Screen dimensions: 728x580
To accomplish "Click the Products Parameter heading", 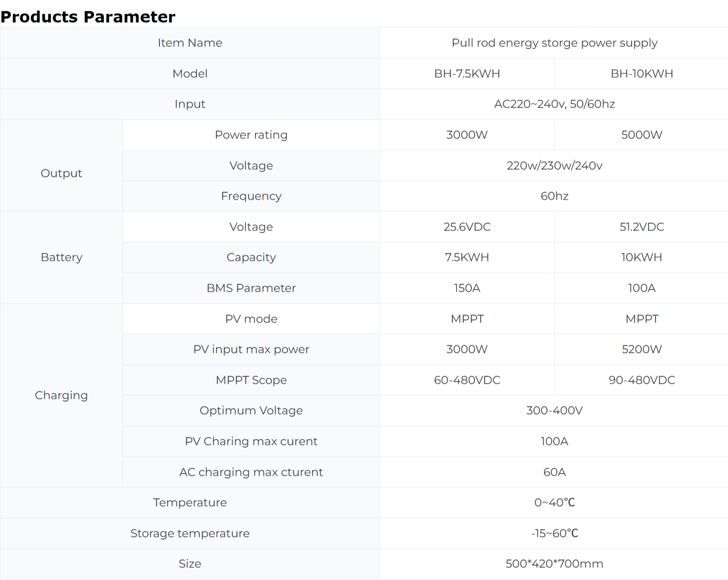I will pos(88,17).
